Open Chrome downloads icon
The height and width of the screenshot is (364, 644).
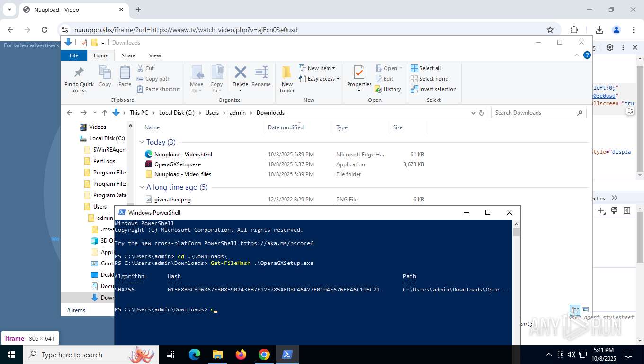pos(599,30)
